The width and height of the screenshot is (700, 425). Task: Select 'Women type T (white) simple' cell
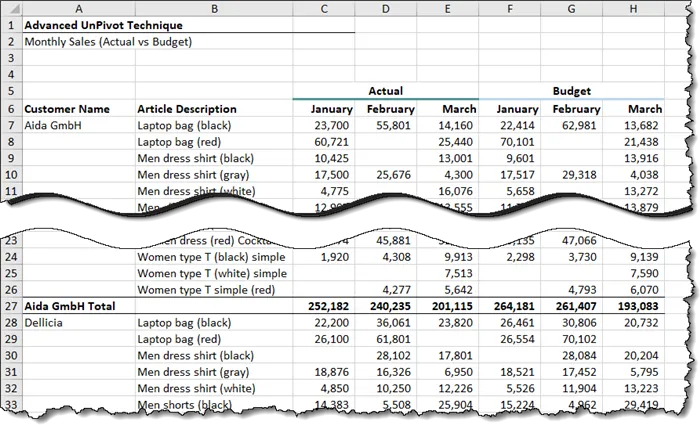click(x=209, y=271)
